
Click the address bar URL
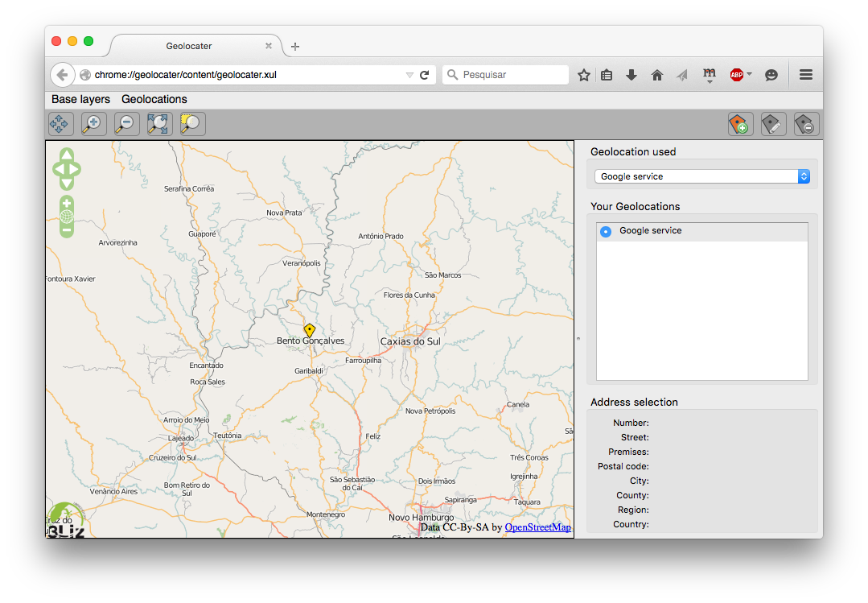(x=186, y=75)
